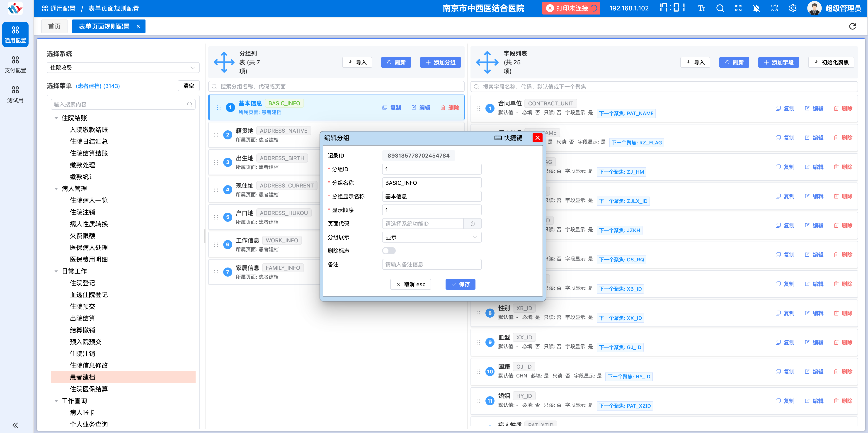Click 通用配置 in the breadcrumb
The width and height of the screenshot is (868, 433).
[63, 8]
